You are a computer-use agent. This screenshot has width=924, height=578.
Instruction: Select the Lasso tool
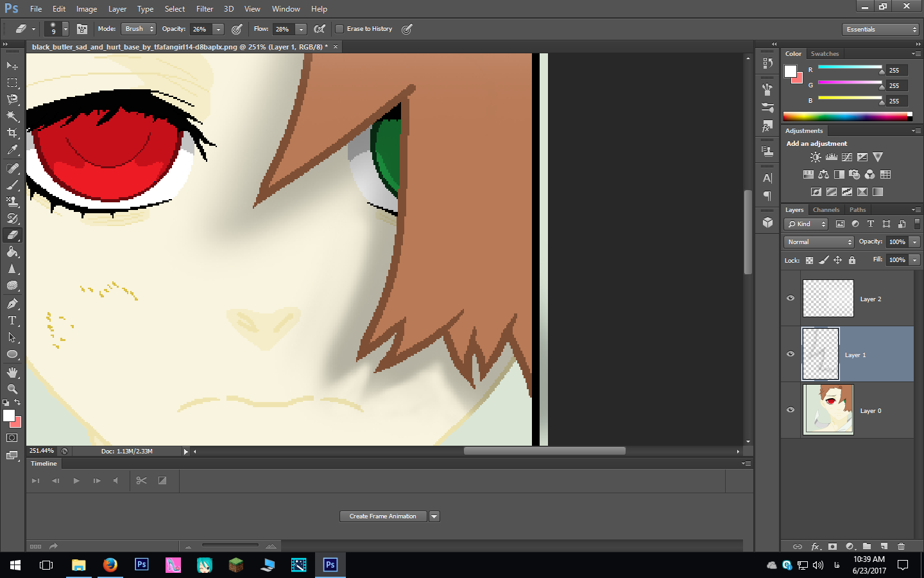(x=12, y=100)
